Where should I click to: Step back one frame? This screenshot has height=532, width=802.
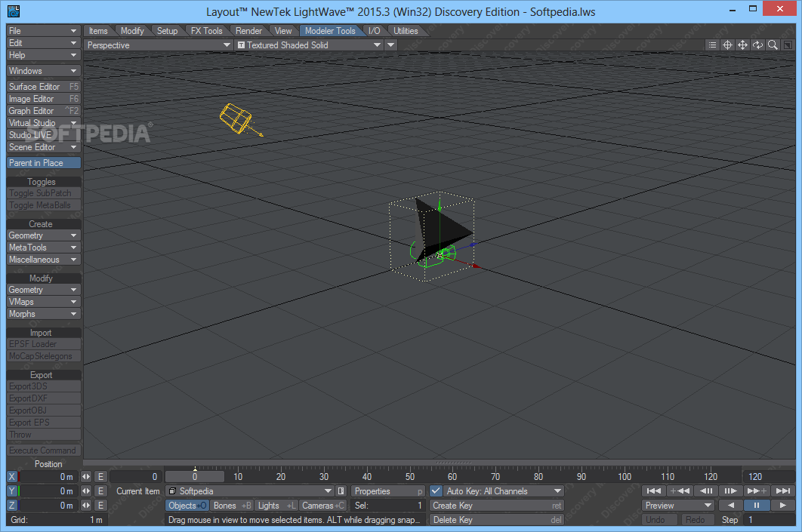click(706, 490)
